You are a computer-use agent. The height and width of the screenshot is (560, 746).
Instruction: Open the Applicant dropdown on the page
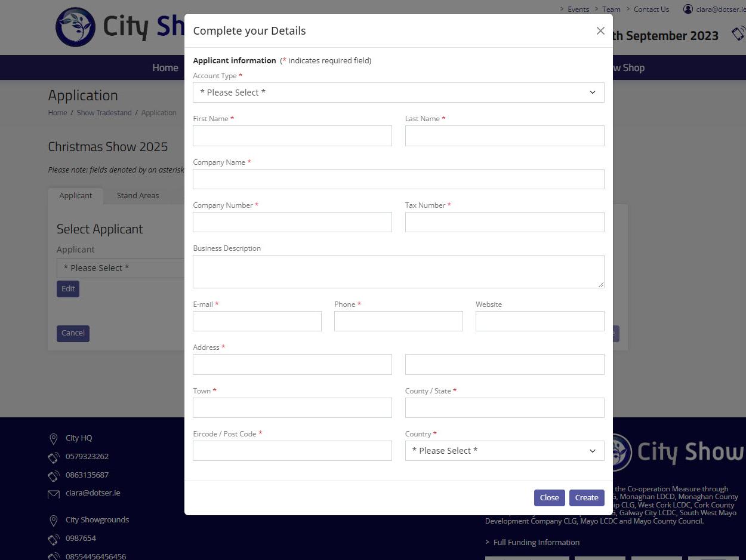pyautogui.click(x=121, y=268)
